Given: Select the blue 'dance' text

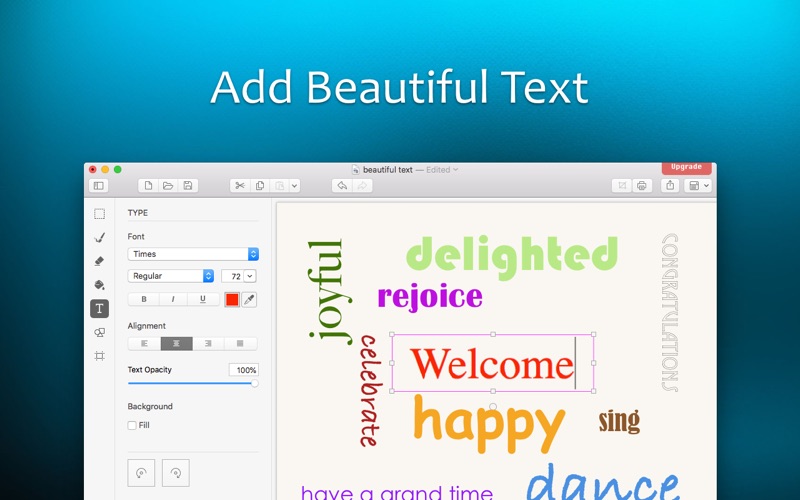Looking at the screenshot, I should [603, 483].
